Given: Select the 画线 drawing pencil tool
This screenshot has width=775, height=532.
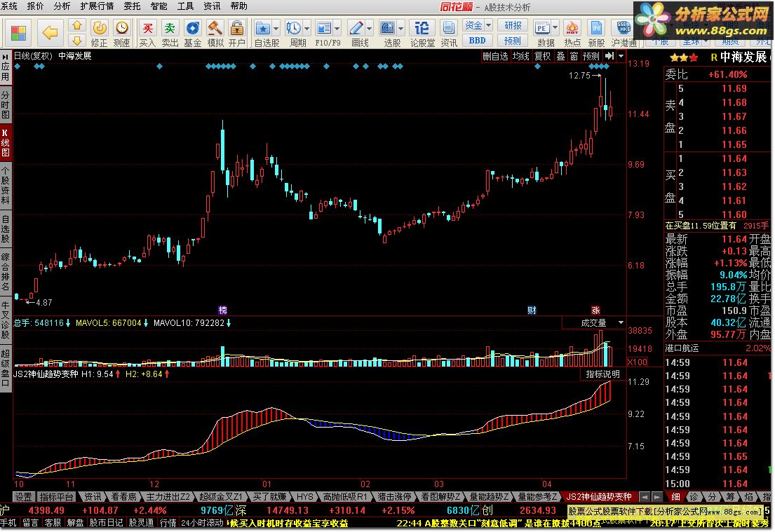Looking at the screenshot, I should 356,27.
